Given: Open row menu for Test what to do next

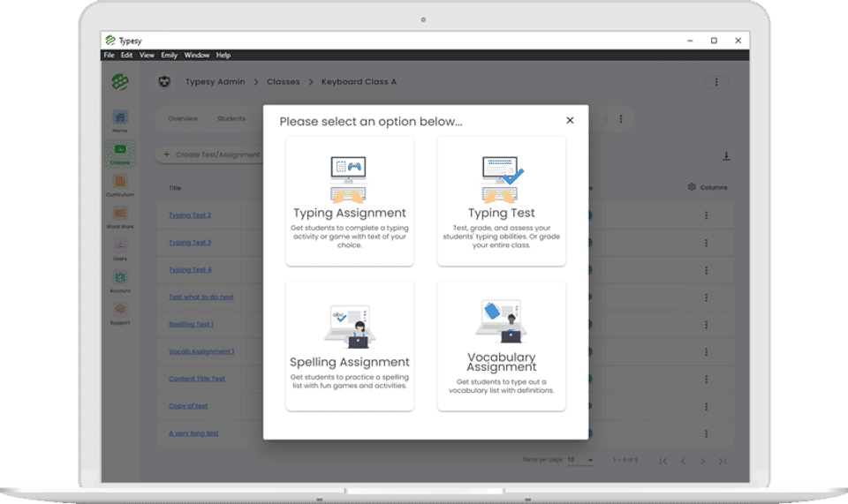Looking at the screenshot, I should (x=706, y=297).
